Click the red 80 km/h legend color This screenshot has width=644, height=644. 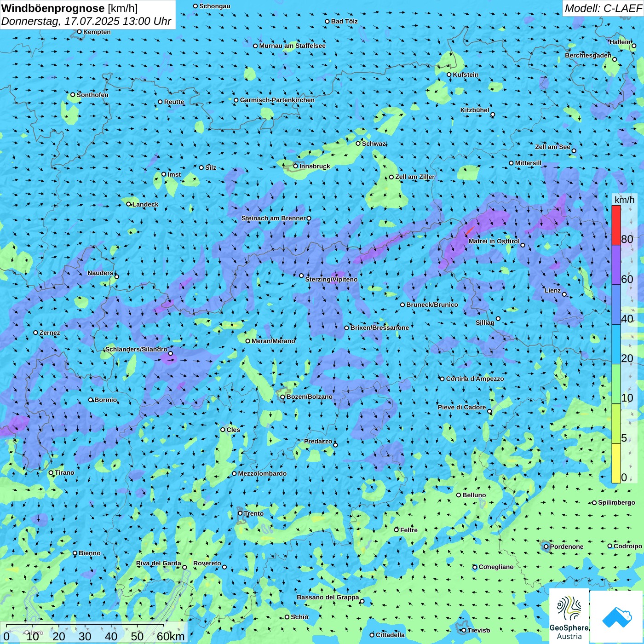616,225
